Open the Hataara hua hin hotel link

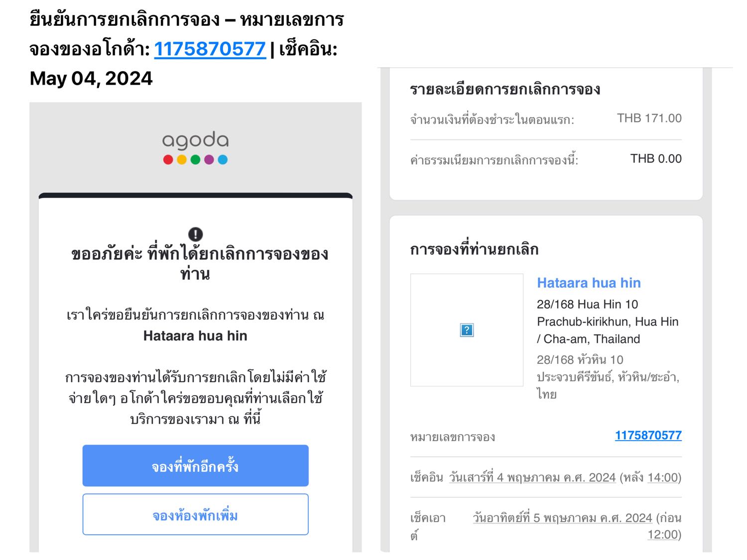tap(589, 283)
